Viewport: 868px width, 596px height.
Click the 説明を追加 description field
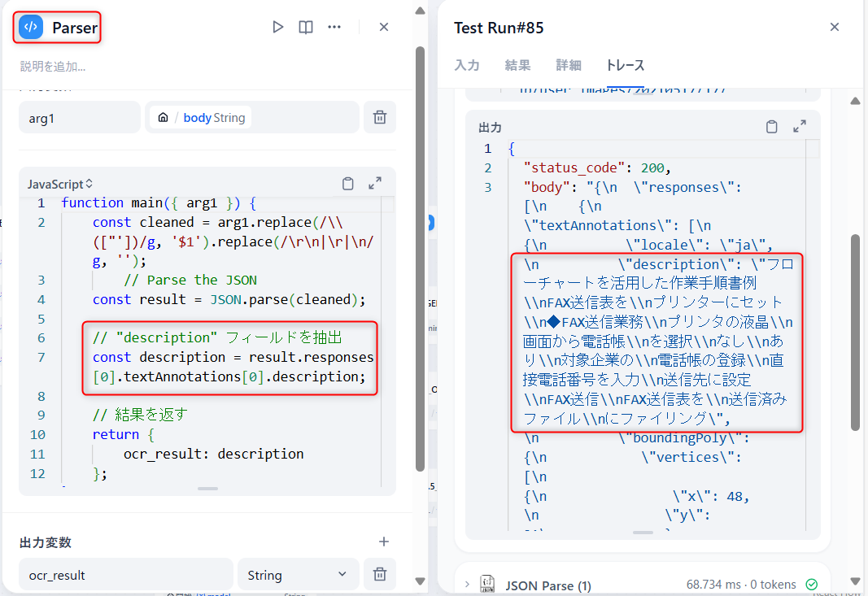pyautogui.click(x=53, y=67)
